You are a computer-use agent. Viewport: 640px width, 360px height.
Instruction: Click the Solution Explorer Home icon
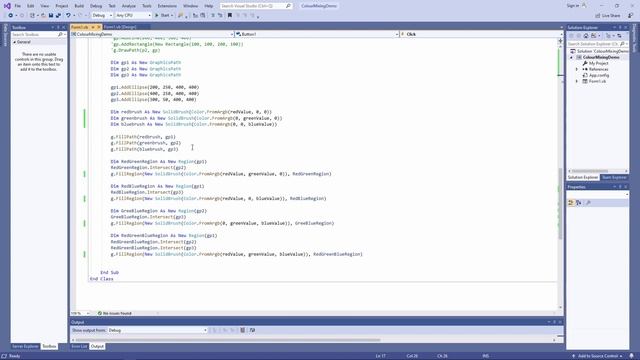[586, 36]
